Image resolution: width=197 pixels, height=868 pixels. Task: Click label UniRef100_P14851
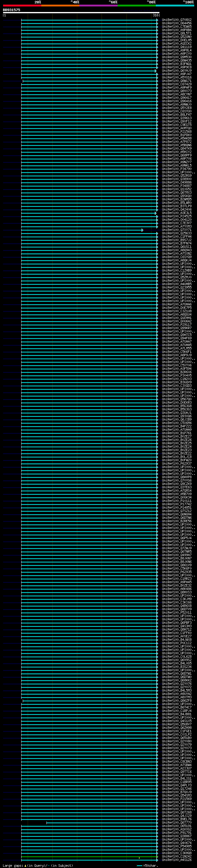click(x=177, y=507)
